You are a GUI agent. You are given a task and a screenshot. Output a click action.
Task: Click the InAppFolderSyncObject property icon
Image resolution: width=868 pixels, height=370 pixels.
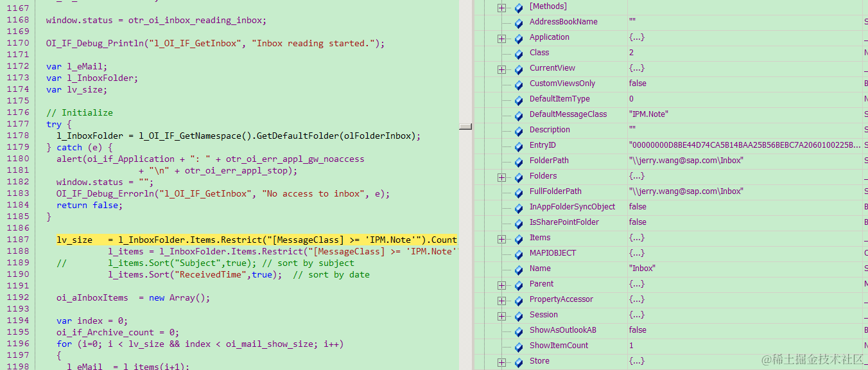(519, 207)
